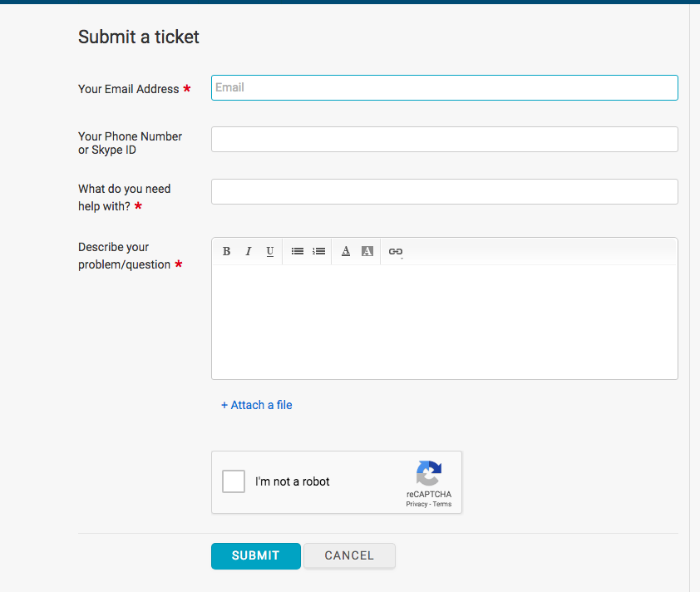
Task: Toggle bold formatting in the editor
Action: tap(226, 251)
